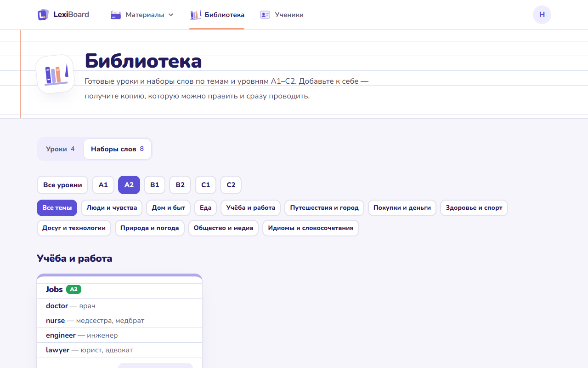This screenshot has height=368, width=588.
Task: Click the Ученики contact card icon
Action: 265,15
